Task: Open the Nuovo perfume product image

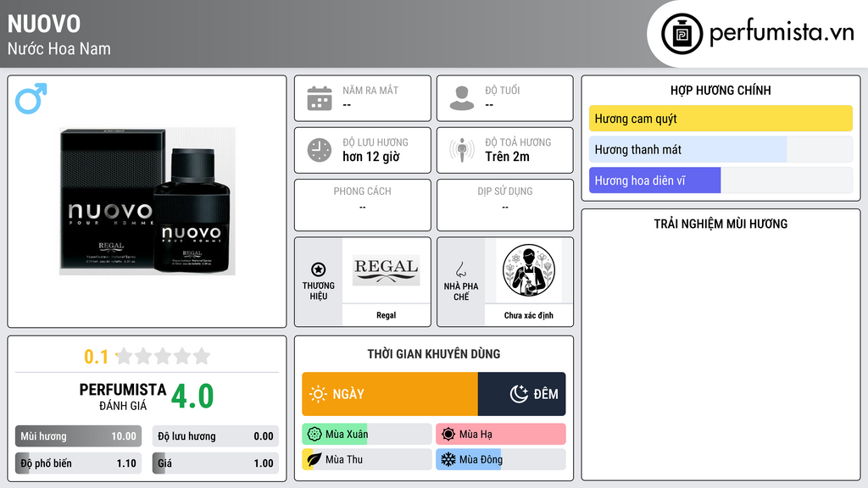Action: [x=147, y=202]
